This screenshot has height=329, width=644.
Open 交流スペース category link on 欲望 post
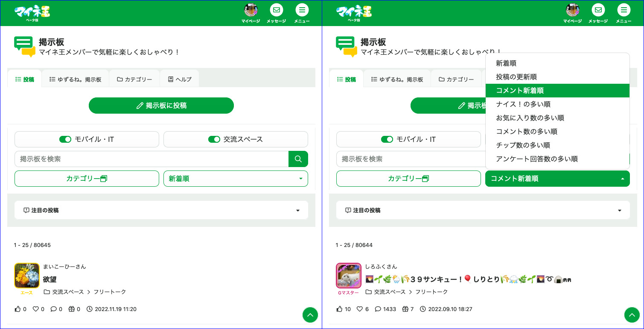pos(68,292)
